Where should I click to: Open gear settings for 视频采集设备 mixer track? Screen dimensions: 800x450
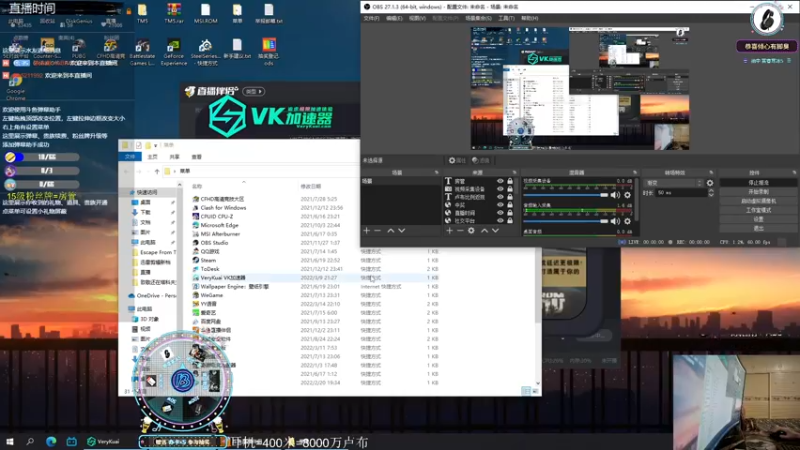tap(628, 195)
